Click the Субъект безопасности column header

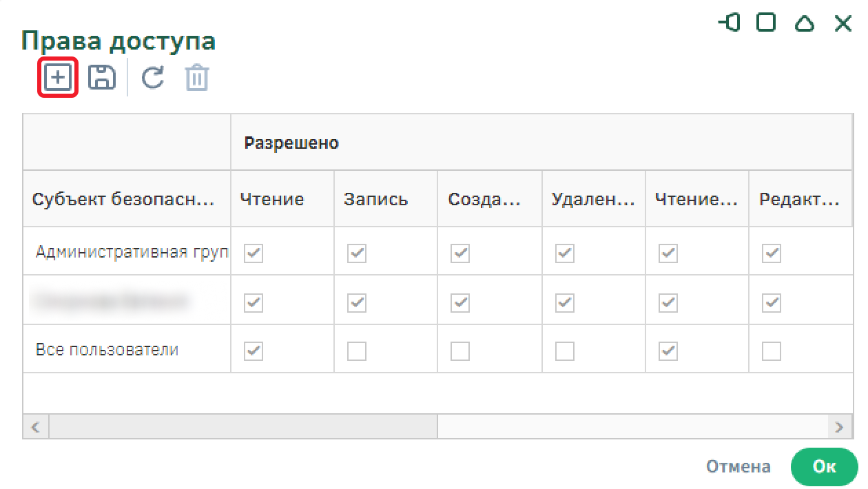pyautogui.click(x=124, y=200)
